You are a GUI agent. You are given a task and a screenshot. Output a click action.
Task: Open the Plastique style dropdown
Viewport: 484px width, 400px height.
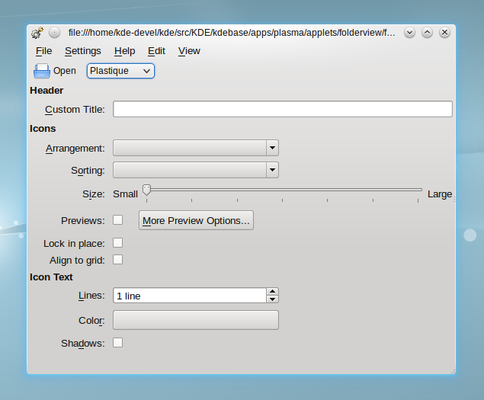(x=121, y=71)
